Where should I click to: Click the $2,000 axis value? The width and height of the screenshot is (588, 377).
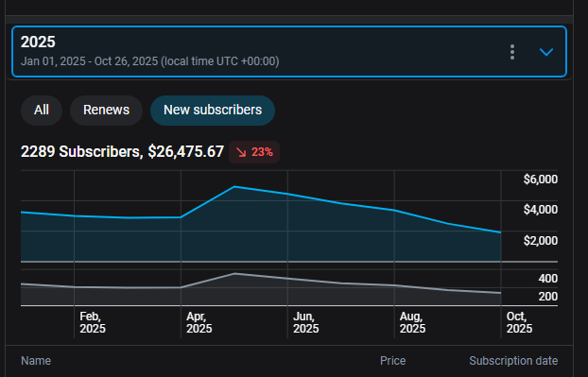(x=541, y=241)
